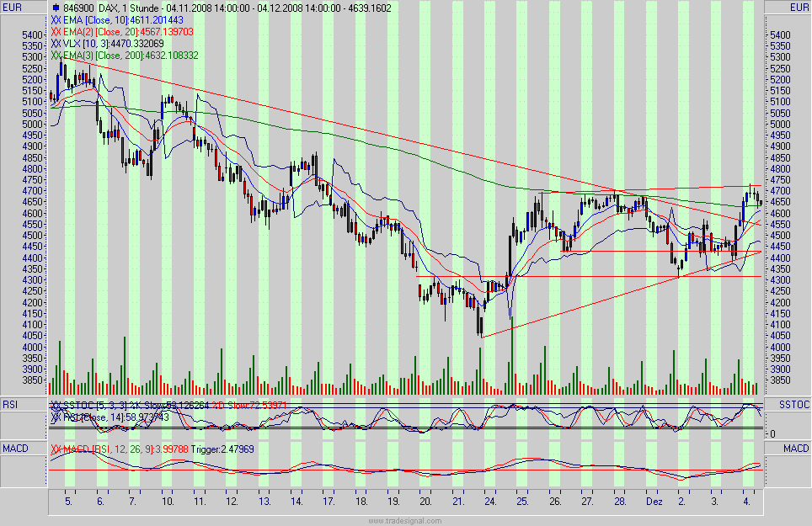Select the SSTOC [5, 3, 3] %K Slow legend
812x526 pixels.
coord(136,405)
